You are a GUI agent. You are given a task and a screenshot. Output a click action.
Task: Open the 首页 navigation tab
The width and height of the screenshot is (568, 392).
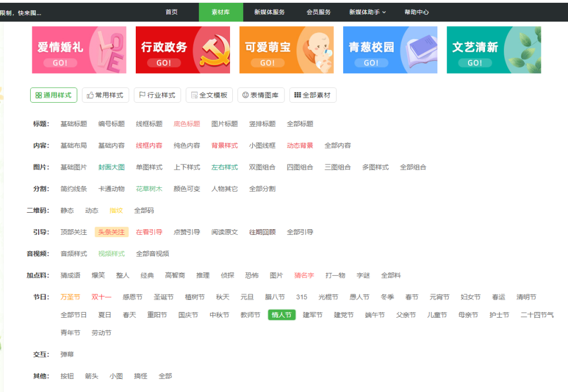(x=172, y=12)
